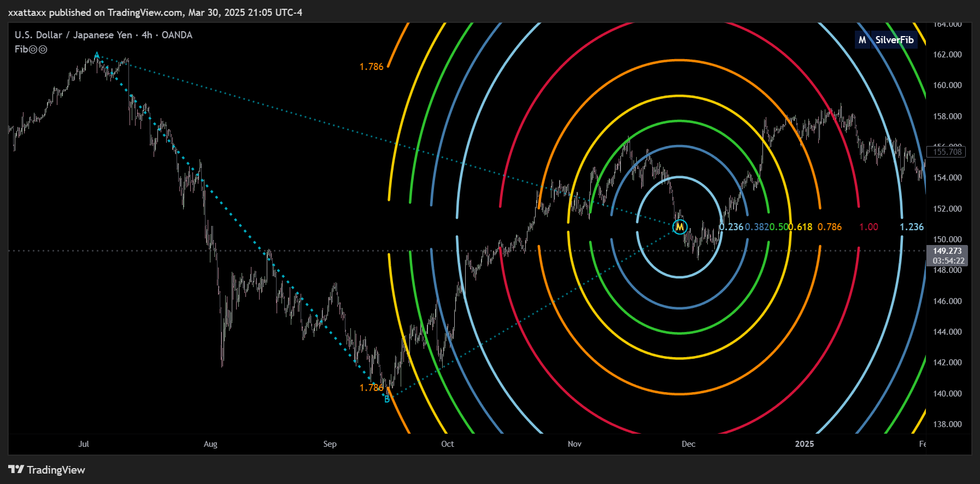Click the 1.236 Fib level label
The image size is (980, 484).
pos(912,227)
